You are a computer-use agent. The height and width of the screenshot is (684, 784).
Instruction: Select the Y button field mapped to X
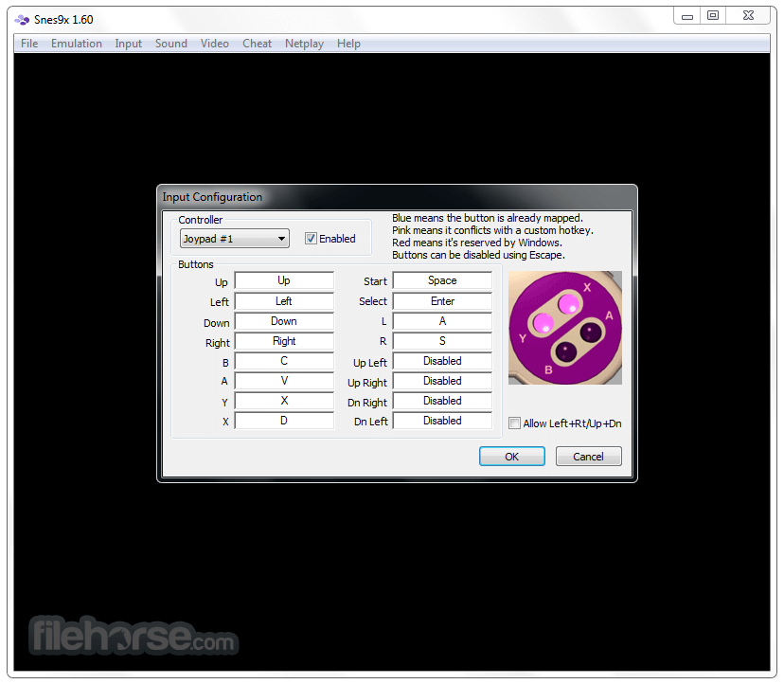284,401
